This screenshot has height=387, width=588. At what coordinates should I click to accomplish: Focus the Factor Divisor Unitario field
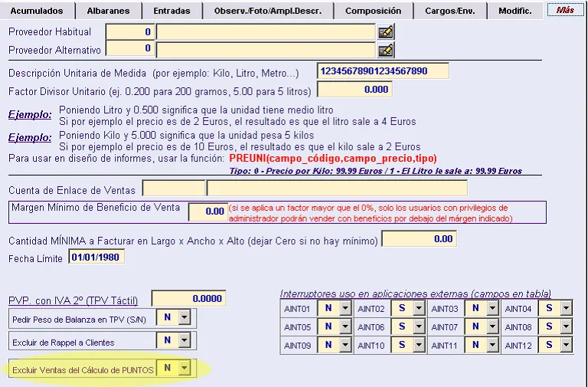point(354,90)
